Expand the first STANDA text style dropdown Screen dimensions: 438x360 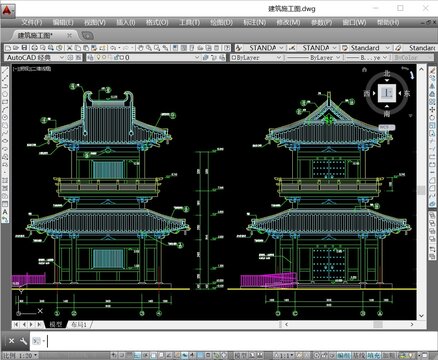click(282, 48)
